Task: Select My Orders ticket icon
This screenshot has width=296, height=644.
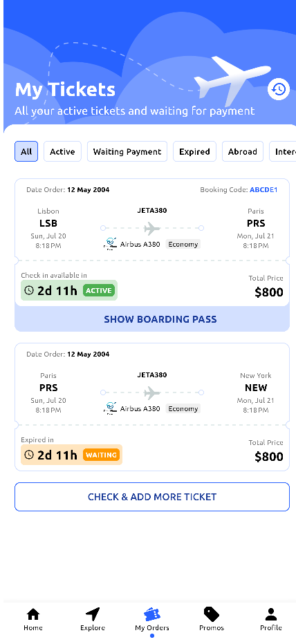Action: click(151, 614)
